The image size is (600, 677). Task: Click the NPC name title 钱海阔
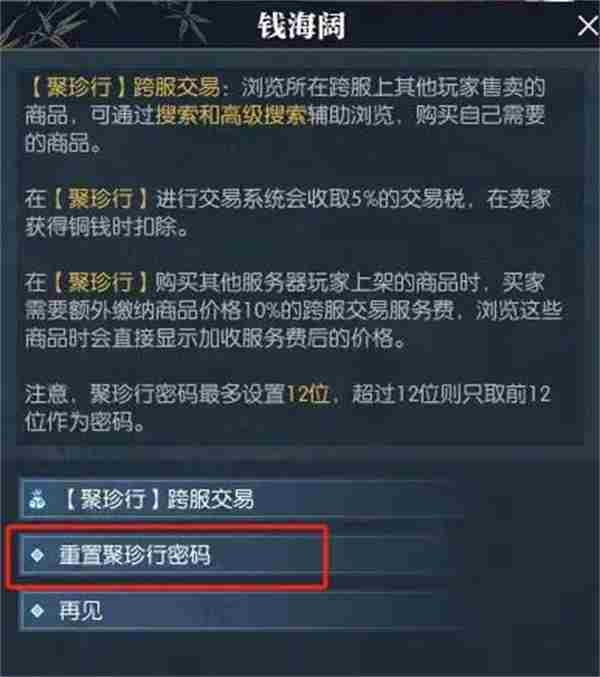(x=301, y=26)
